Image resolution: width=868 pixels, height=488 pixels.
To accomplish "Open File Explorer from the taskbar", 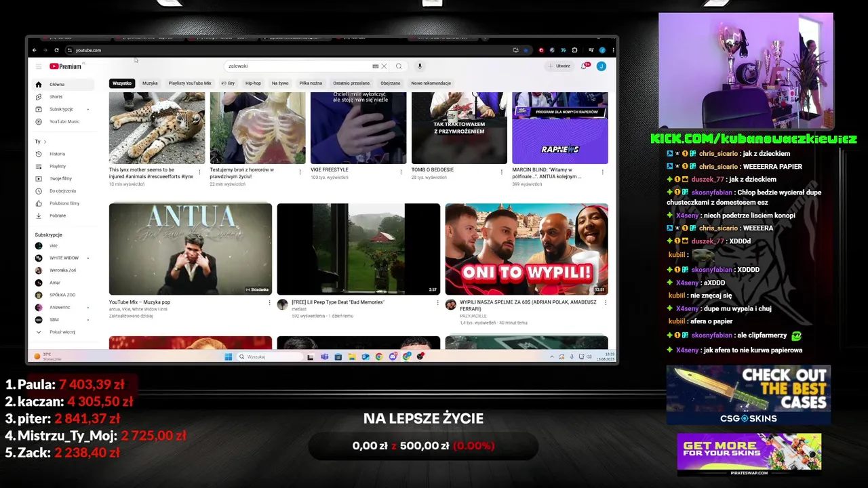I will 352,357.
